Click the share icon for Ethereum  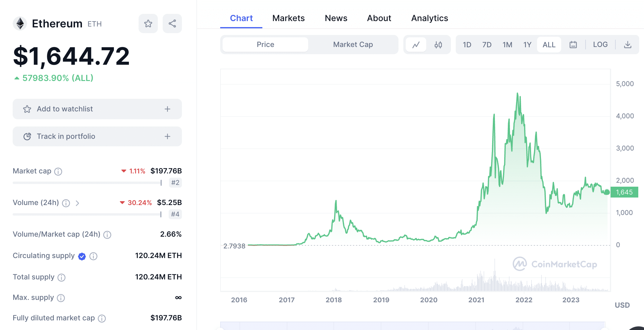172,23
